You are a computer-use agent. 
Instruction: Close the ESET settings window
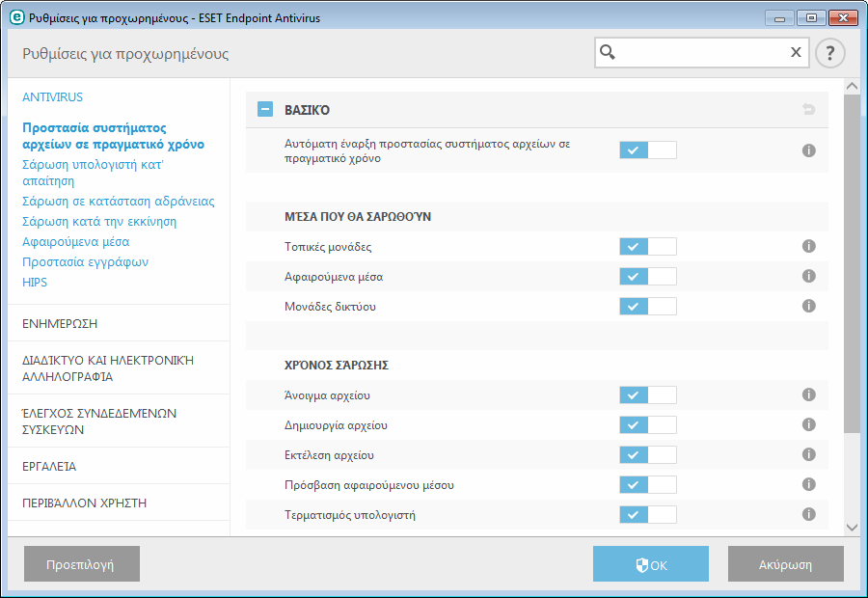(843, 18)
